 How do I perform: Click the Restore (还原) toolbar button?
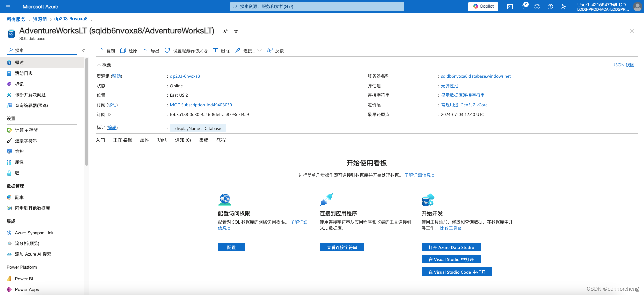click(x=129, y=51)
